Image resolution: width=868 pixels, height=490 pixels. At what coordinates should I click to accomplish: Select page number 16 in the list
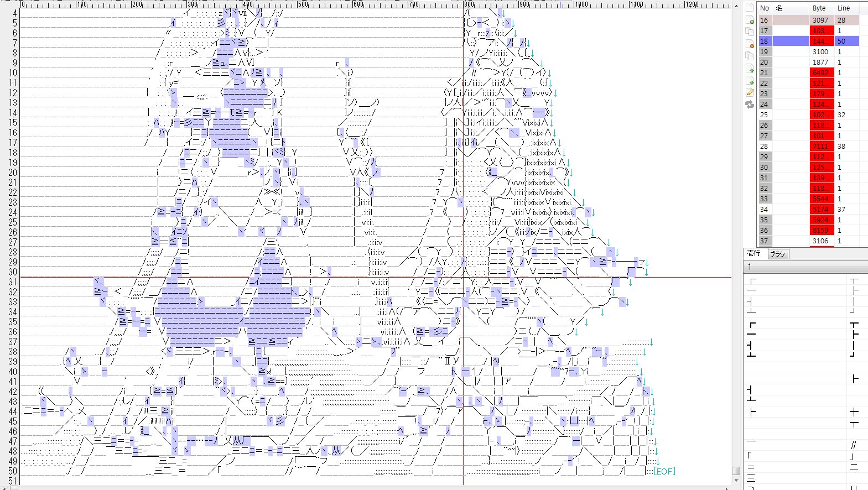coord(764,20)
